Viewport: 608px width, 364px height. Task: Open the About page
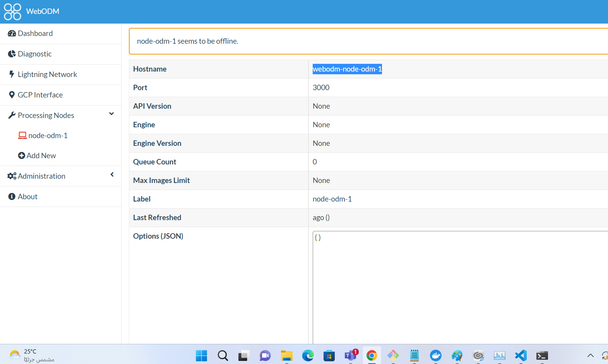click(27, 197)
